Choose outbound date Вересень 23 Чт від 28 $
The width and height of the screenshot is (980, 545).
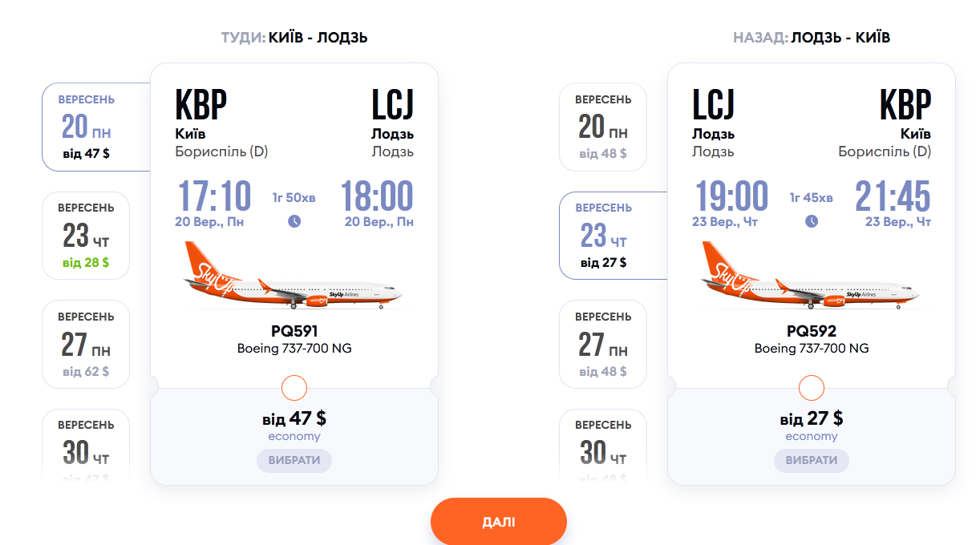click(x=86, y=236)
